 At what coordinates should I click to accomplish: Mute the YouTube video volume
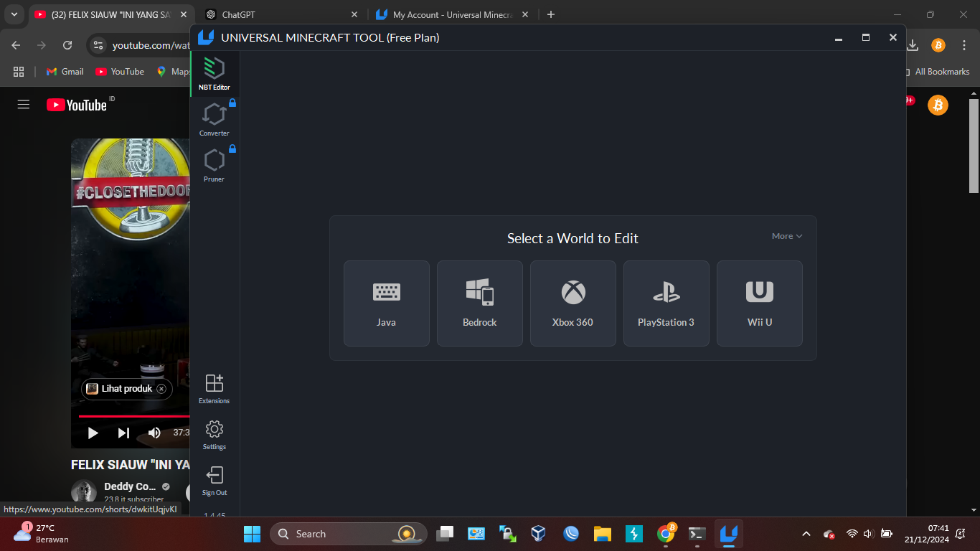click(x=154, y=433)
